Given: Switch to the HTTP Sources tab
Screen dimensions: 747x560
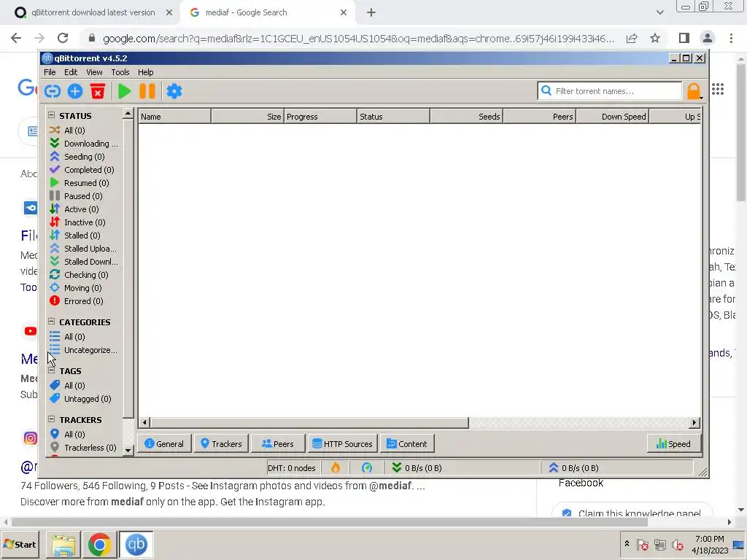Looking at the screenshot, I should coord(343,444).
